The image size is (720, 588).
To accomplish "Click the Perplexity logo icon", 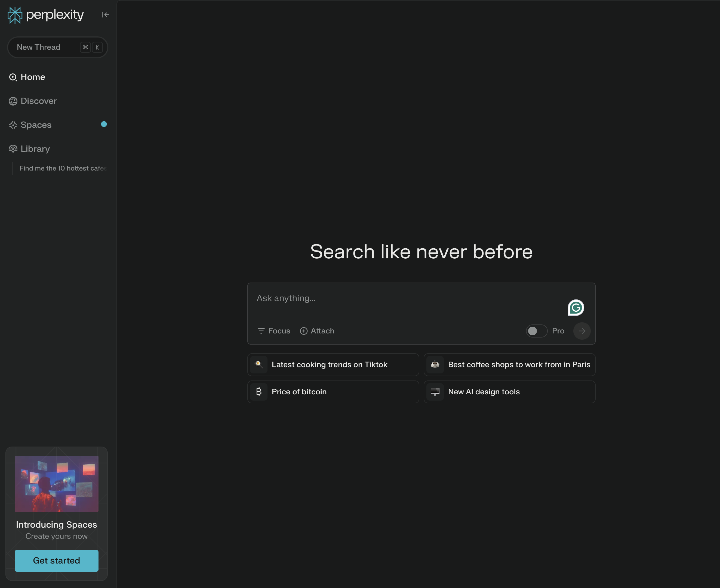I will [x=15, y=15].
